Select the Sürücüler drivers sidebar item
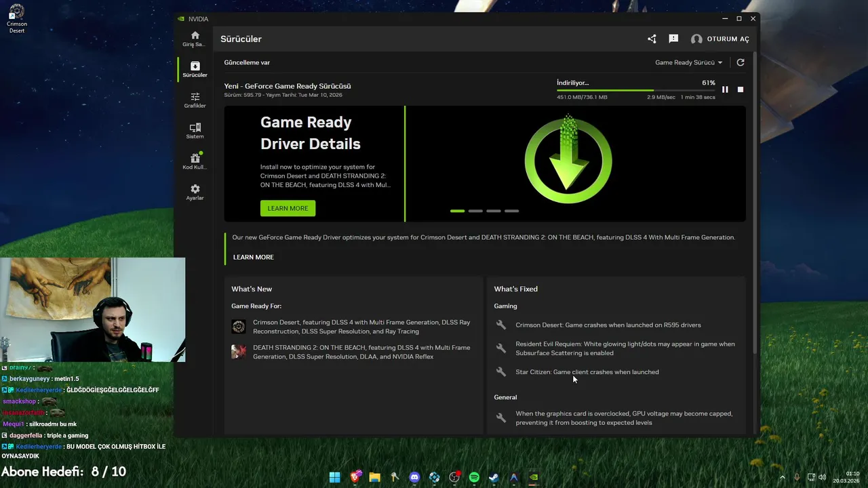The width and height of the screenshot is (868, 488). [x=195, y=70]
